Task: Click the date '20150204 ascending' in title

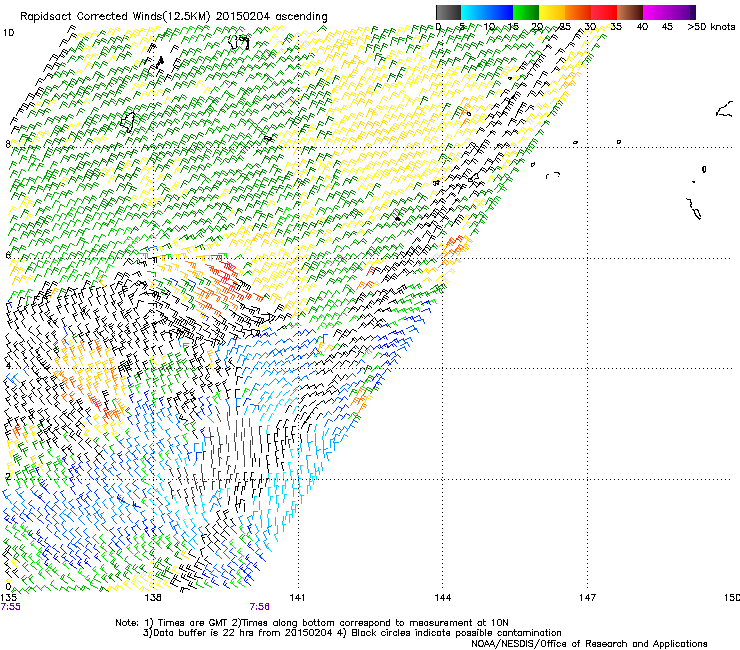Action: click(271, 17)
